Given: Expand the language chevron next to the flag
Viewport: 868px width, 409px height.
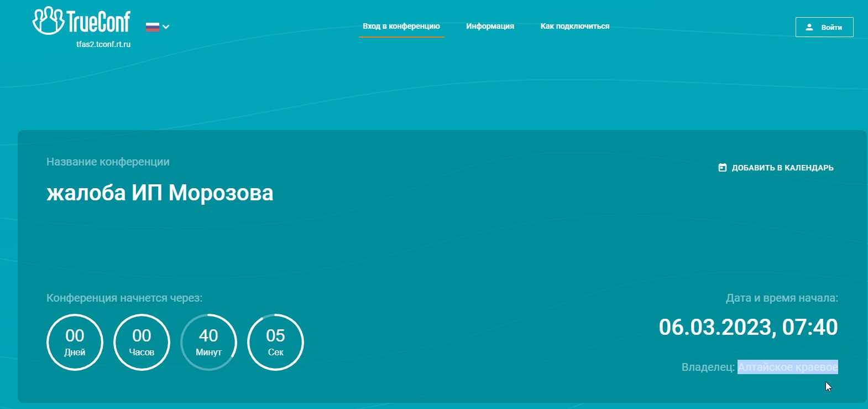Looking at the screenshot, I should point(166,27).
